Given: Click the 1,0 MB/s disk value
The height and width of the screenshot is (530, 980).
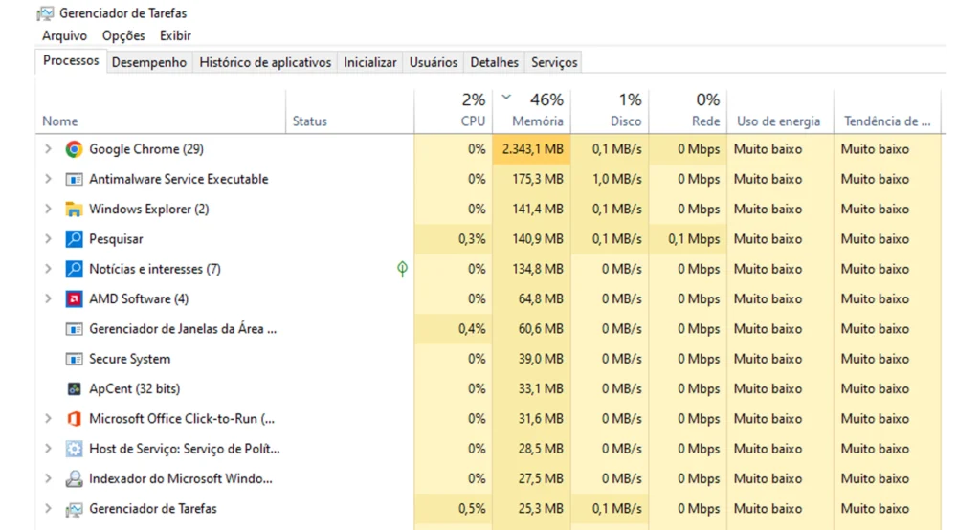Looking at the screenshot, I should point(617,179).
